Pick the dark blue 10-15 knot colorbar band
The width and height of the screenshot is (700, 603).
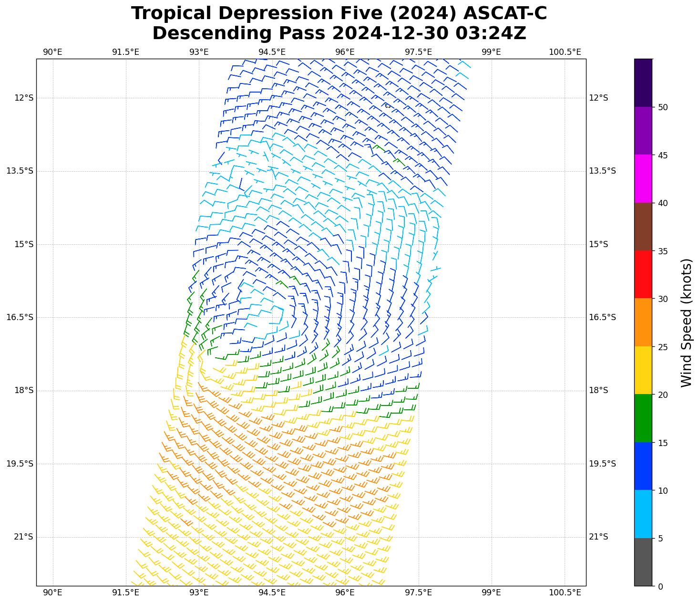coord(643,466)
